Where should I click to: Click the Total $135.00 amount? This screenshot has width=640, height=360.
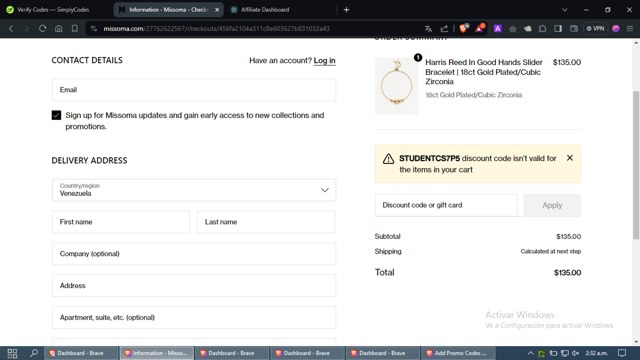tap(567, 273)
